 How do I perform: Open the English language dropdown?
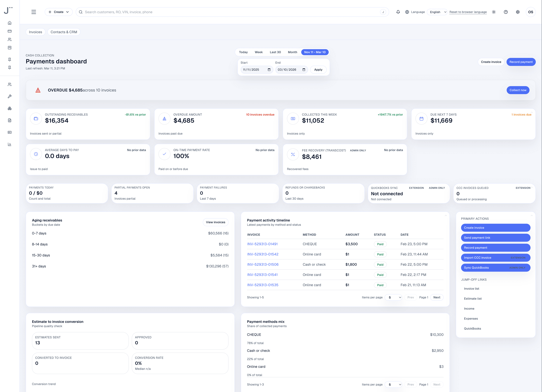pos(437,12)
